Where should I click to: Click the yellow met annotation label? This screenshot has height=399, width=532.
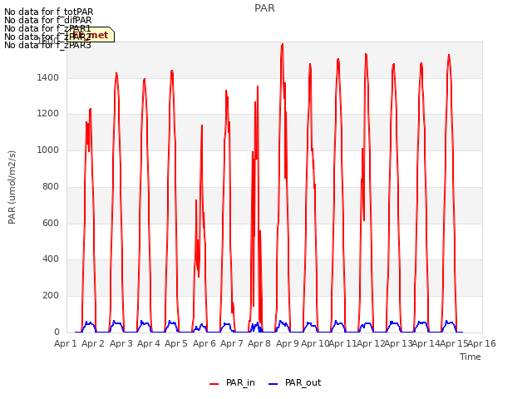91,35
